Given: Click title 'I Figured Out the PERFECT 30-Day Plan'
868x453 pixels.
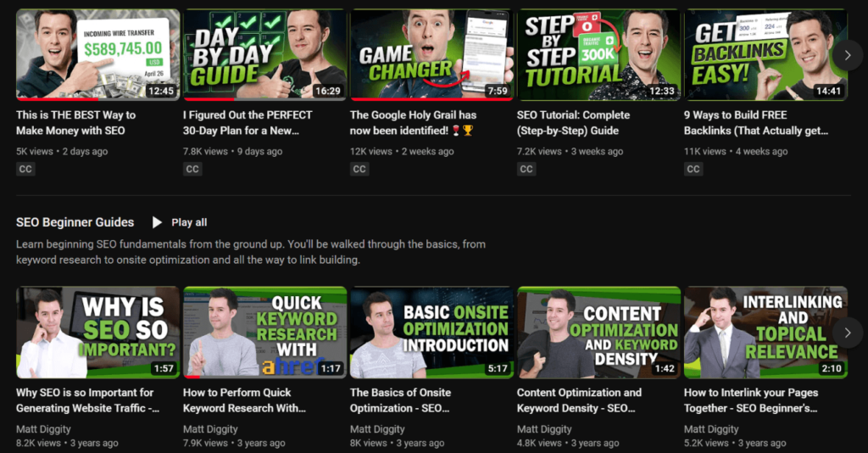Looking at the screenshot, I should click(248, 122).
